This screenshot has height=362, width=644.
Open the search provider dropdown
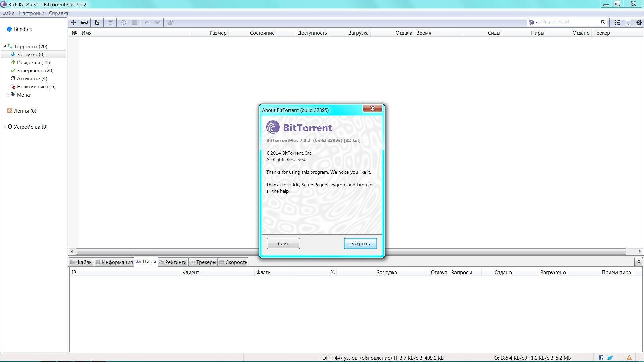coord(533,22)
